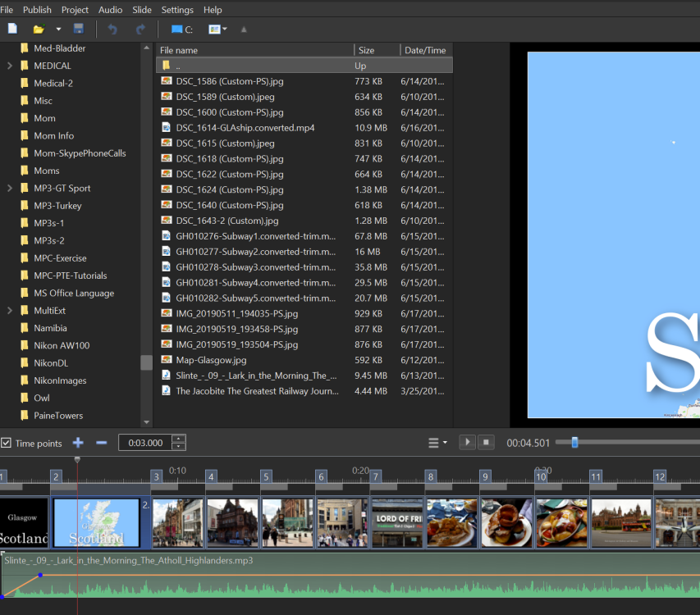Open the timeline options list dropdown
Image resolution: width=700 pixels, height=615 pixels.
437,443
